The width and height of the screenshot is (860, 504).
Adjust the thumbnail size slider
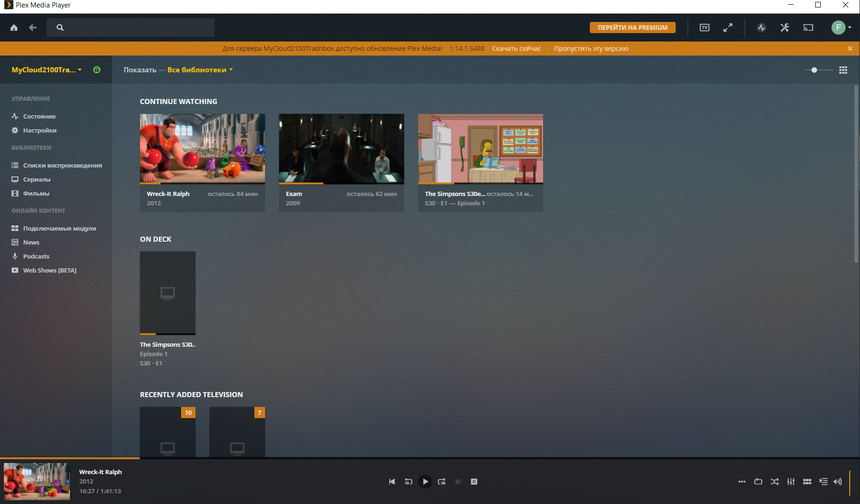coord(818,70)
